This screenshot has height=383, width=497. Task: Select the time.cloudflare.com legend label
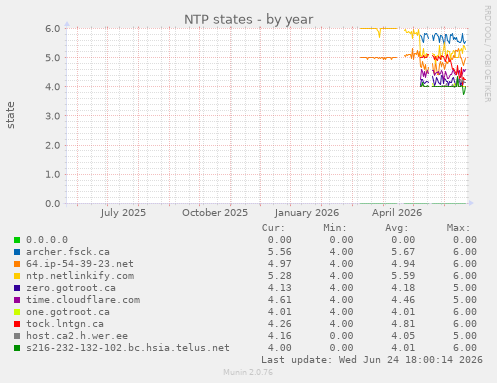[83, 300]
